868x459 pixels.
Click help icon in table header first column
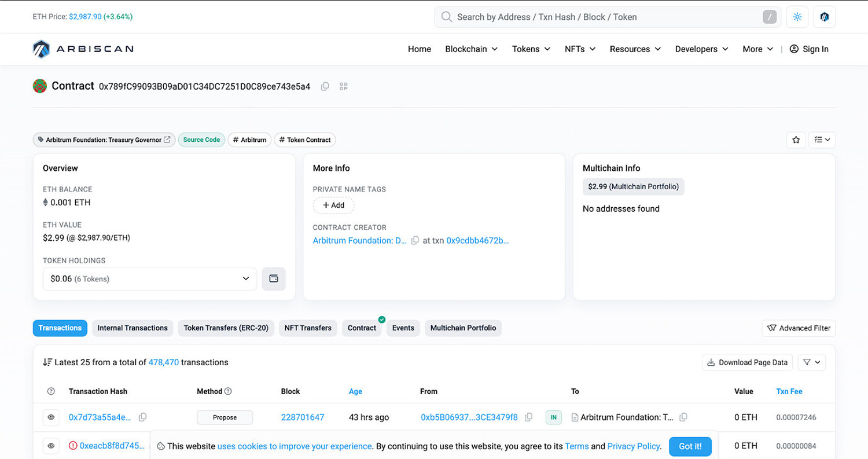pos(51,391)
